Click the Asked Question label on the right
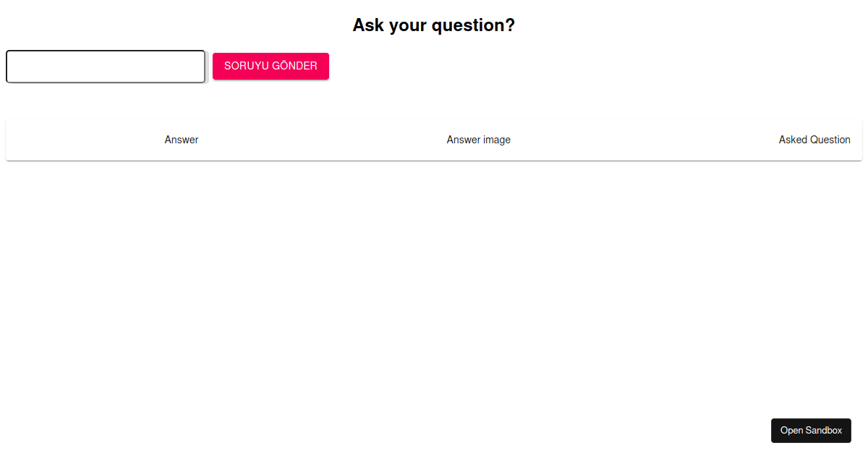The image size is (868, 456). pos(814,140)
